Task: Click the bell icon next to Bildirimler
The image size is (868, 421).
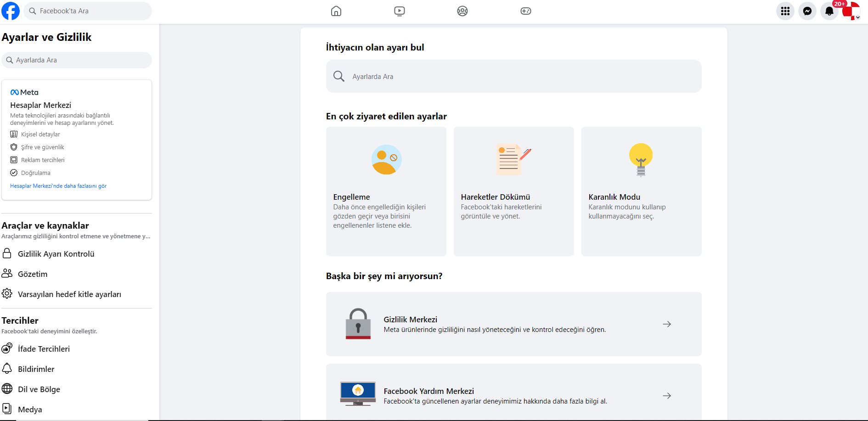Action: click(x=7, y=368)
